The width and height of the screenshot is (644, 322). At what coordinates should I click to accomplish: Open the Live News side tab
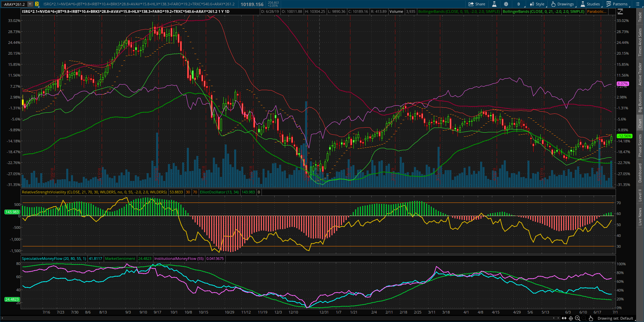pyautogui.click(x=640, y=216)
